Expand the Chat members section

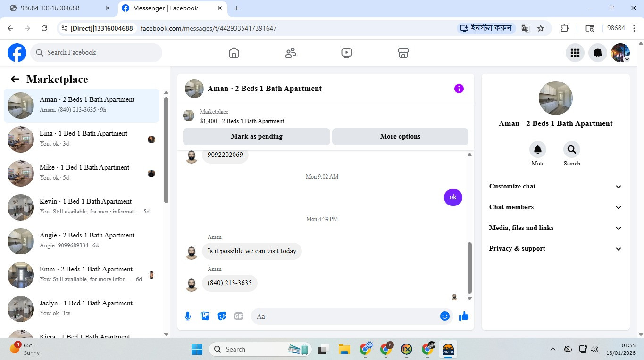(x=555, y=207)
